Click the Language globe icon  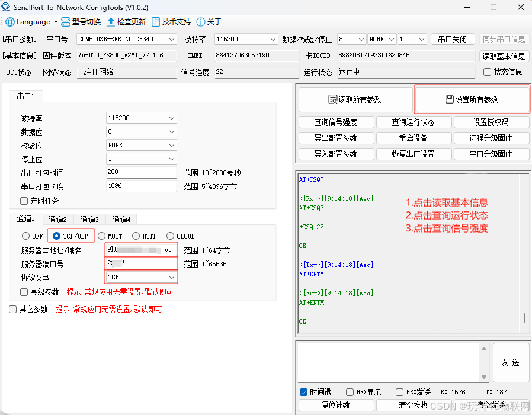click(x=10, y=22)
